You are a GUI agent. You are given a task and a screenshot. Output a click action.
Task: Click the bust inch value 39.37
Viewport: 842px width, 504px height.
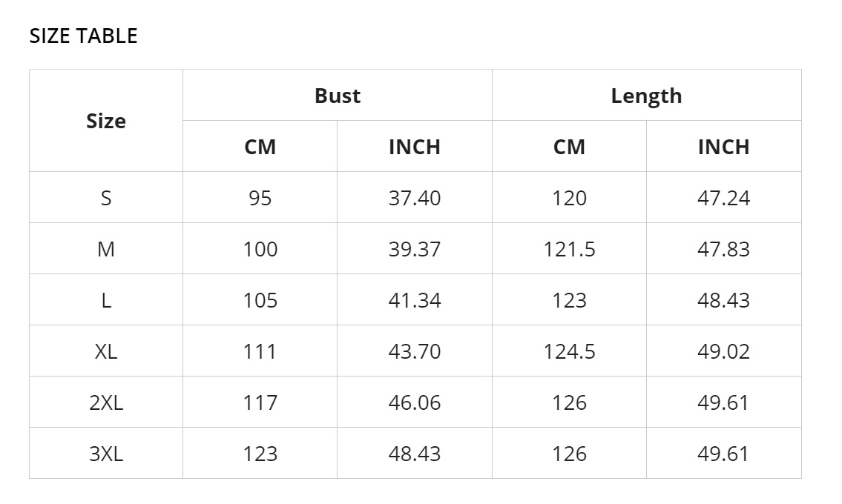415,249
